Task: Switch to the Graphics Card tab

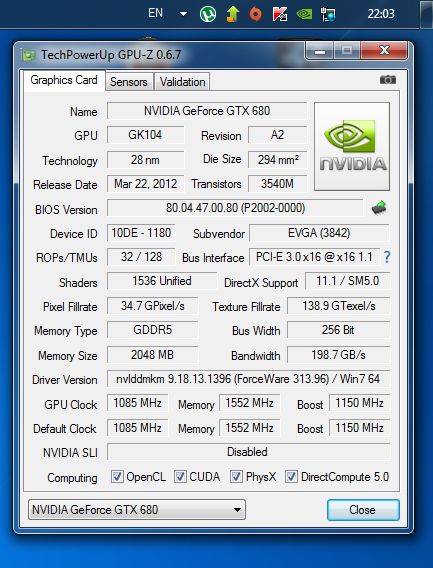Action: coord(64,80)
